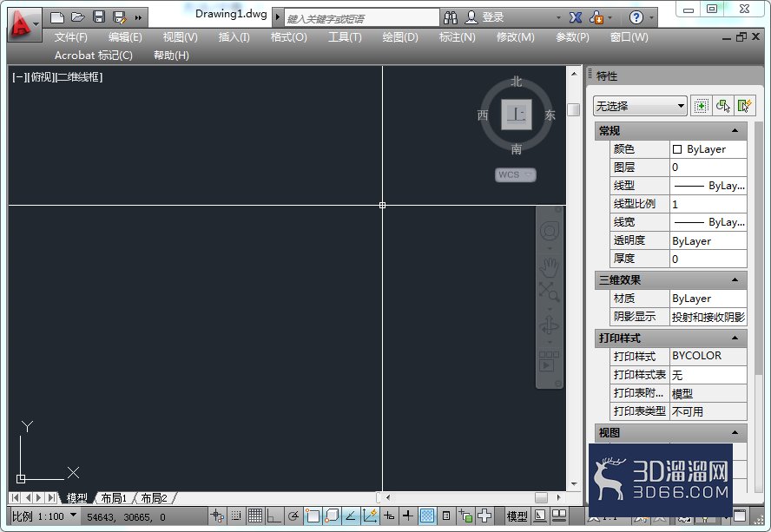
Task: Toggle 3D Object Snap in status bar
Action: coord(332,516)
